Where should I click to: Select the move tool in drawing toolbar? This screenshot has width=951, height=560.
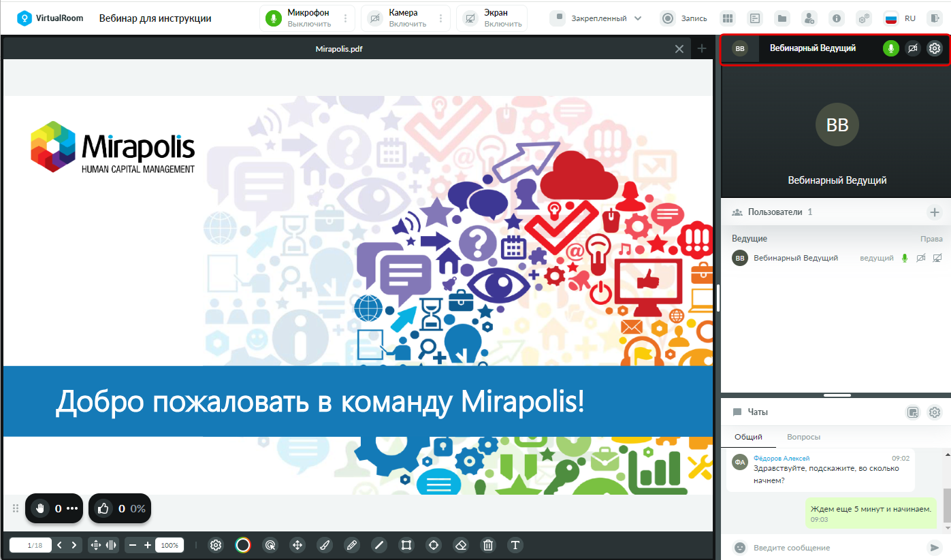point(297,545)
